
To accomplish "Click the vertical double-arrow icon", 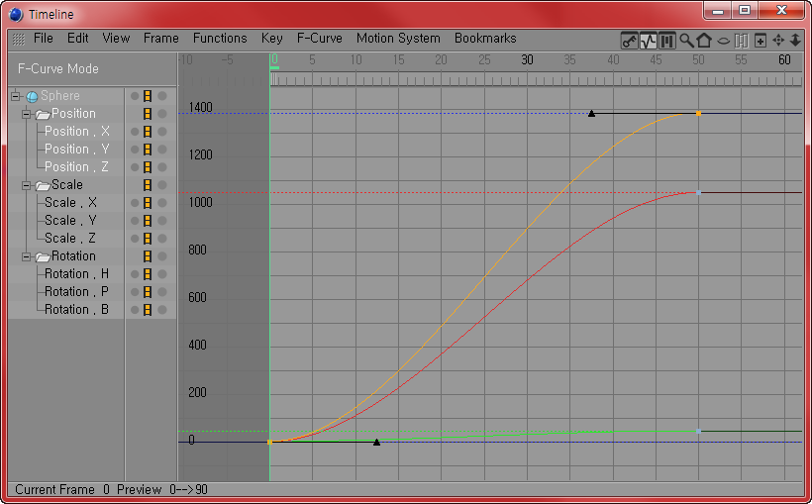I will (795, 41).
